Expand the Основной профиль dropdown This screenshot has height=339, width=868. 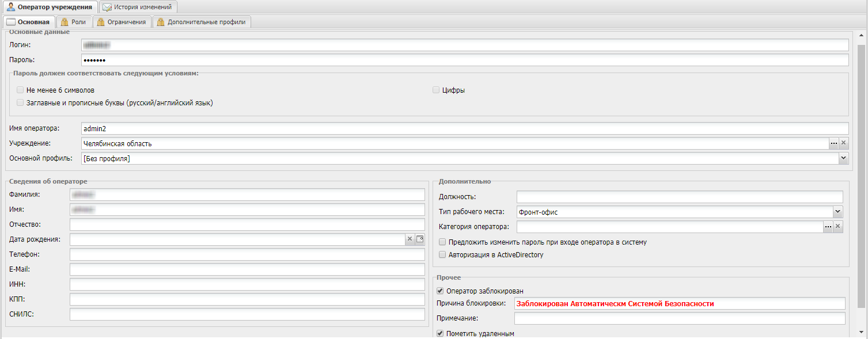click(x=843, y=158)
